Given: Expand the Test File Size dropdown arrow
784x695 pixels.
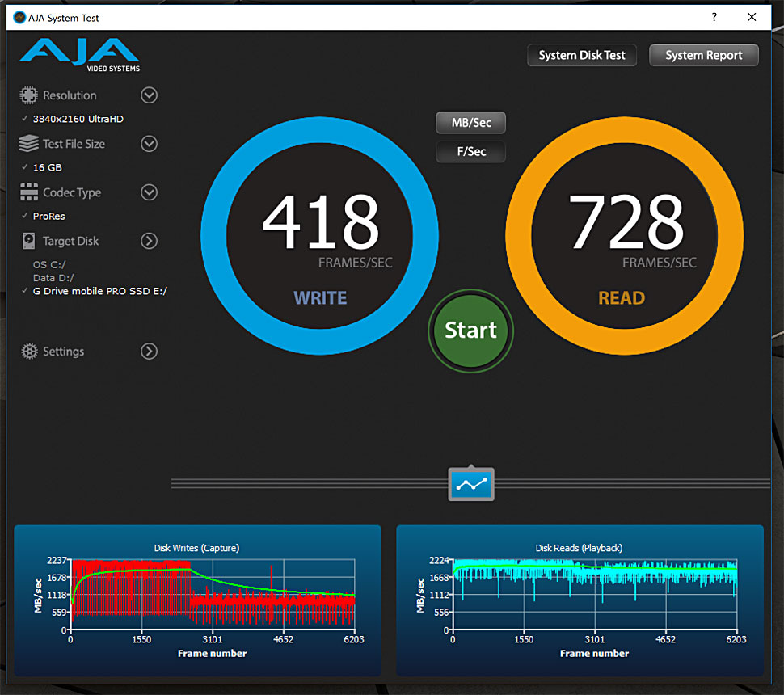Looking at the screenshot, I should [149, 144].
